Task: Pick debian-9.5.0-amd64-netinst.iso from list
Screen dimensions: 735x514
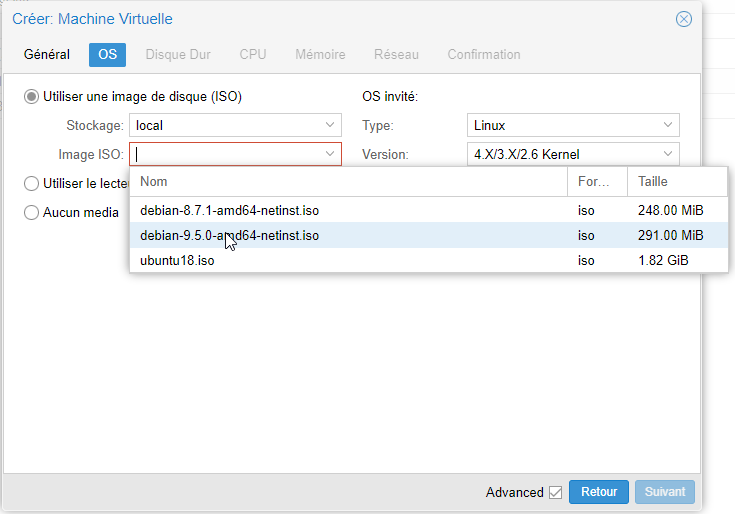Action: click(x=428, y=235)
